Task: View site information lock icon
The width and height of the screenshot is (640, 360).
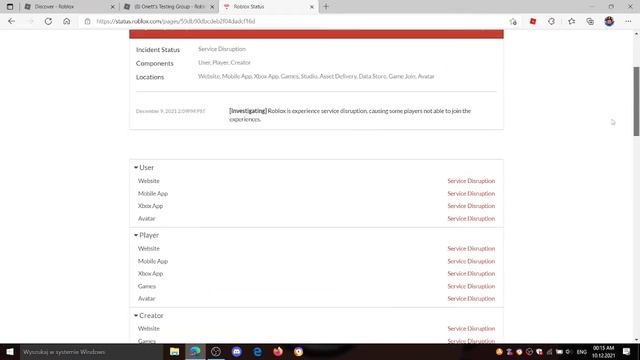Action: pos(87,21)
